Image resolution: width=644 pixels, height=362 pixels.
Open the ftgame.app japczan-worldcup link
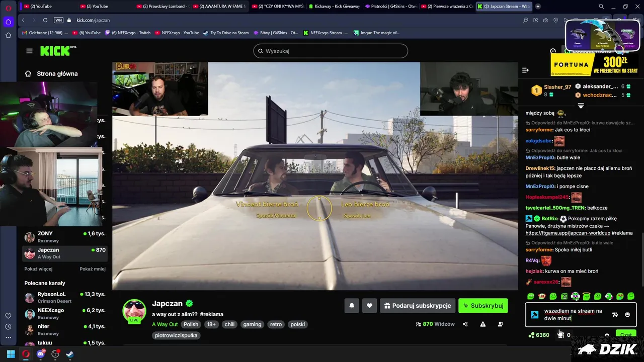coord(567,233)
